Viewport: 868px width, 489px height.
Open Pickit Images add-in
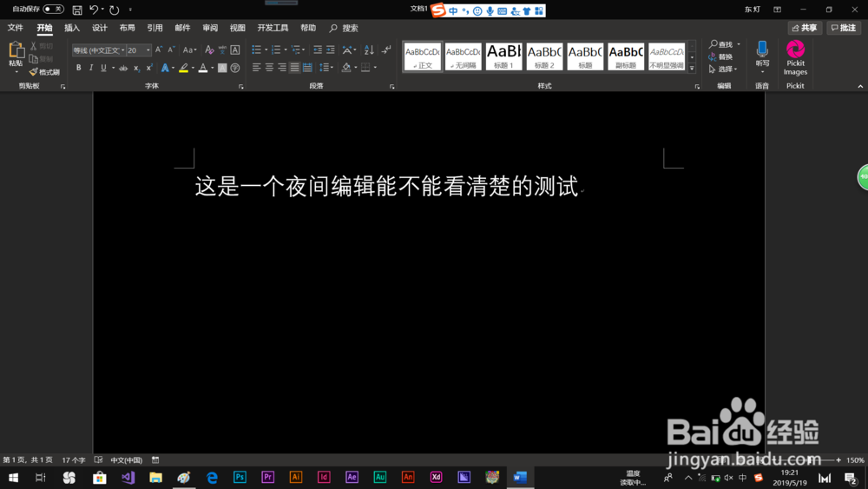point(795,57)
